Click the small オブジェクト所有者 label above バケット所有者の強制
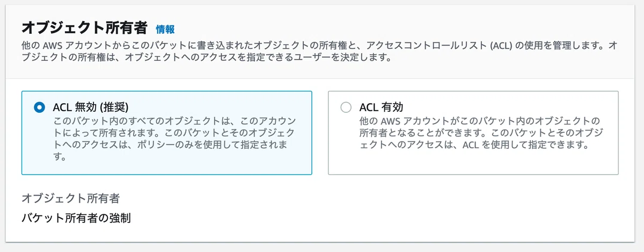Viewport: 644px width, 252px height. 70,198
